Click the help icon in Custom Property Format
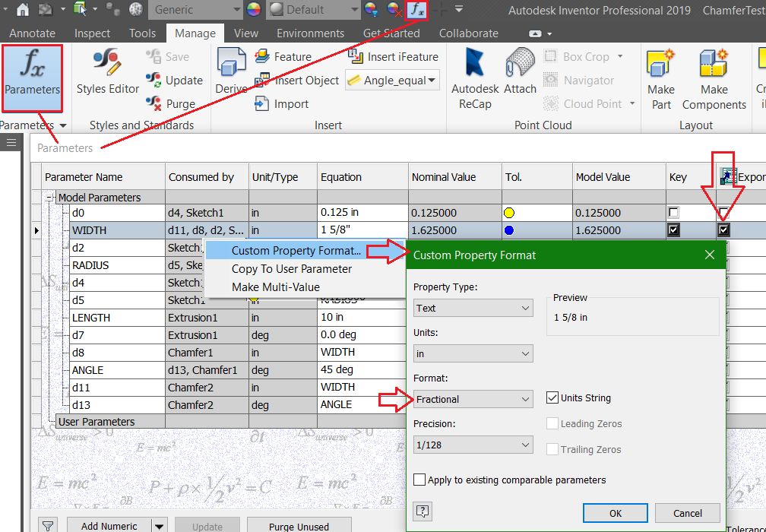 pos(423,511)
